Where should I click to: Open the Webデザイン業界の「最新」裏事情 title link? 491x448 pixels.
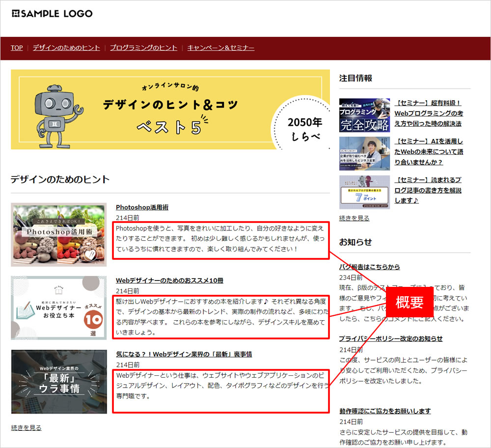(x=184, y=354)
